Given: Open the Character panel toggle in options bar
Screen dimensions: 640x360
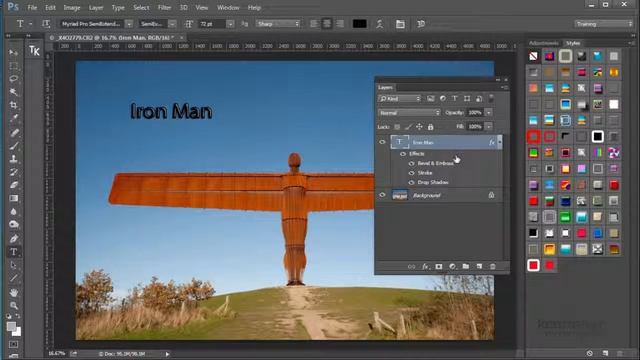Looking at the screenshot, I should click(x=400, y=24).
